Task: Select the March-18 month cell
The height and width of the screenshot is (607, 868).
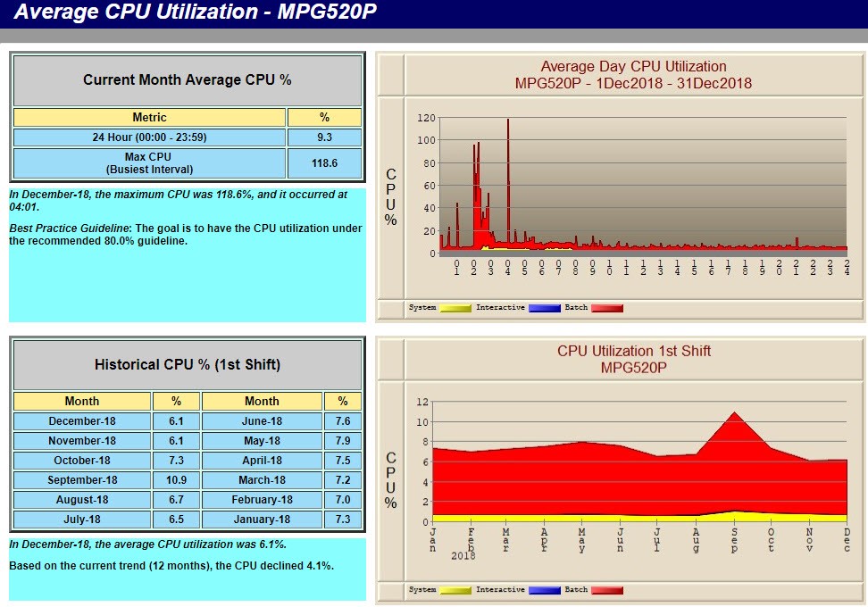Action: (262, 480)
